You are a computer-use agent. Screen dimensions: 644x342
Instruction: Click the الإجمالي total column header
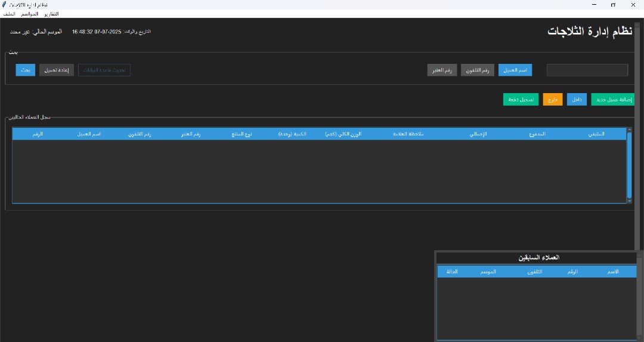coord(478,134)
